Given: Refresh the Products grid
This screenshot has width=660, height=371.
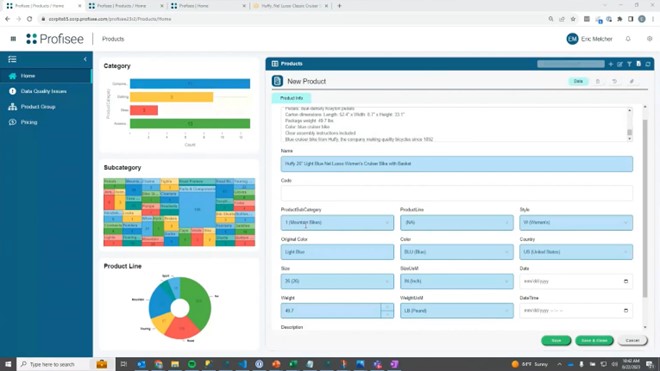Looking at the screenshot, I should click(x=648, y=64).
